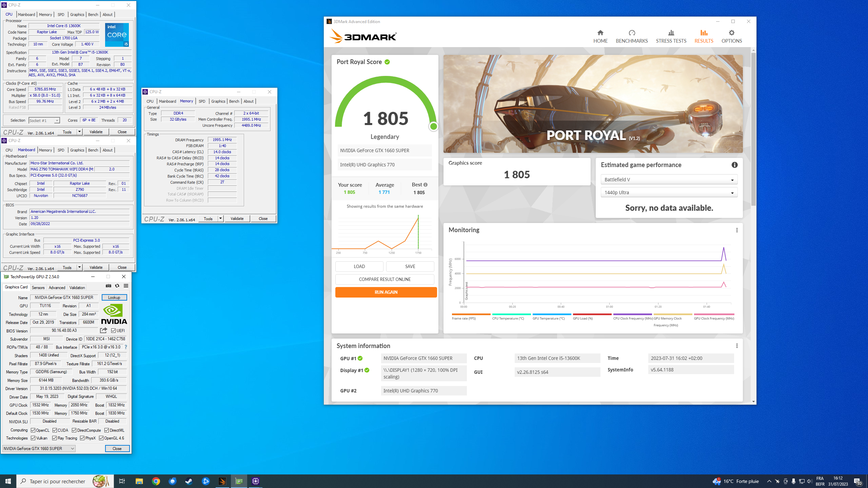Image resolution: width=868 pixels, height=488 pixels.
Task: Expand the 1440p Ultra resolution dropdown
Action: [x=669, y=192]
